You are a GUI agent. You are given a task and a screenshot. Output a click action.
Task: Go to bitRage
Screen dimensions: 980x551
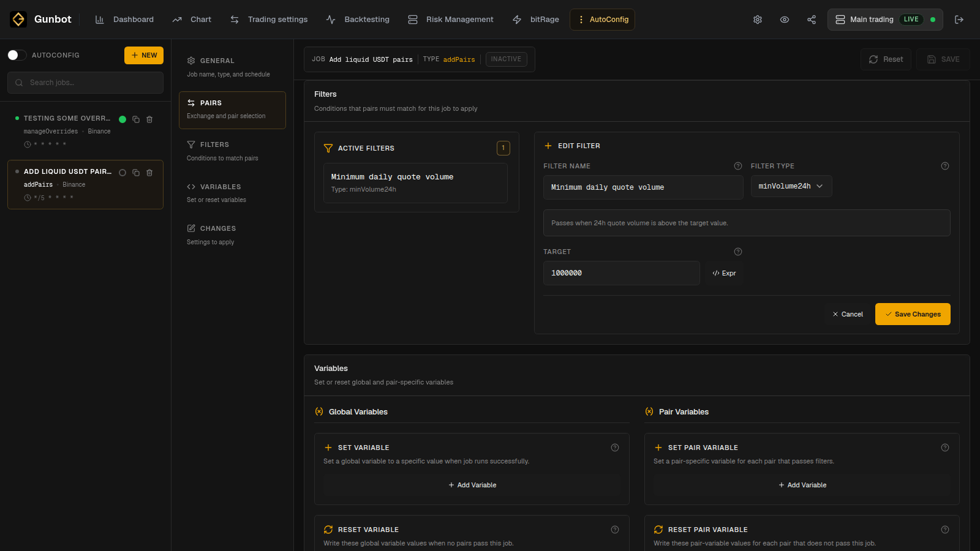(x=535, y=20)
